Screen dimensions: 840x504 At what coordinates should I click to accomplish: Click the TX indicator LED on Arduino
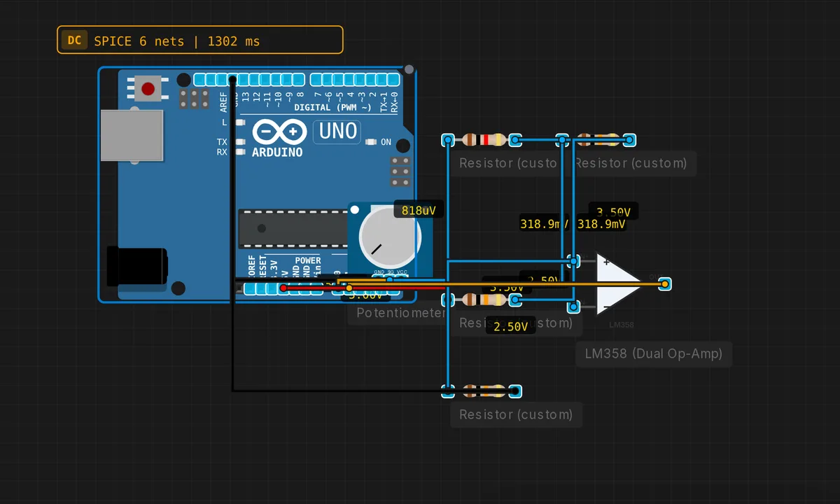point(241,142)
